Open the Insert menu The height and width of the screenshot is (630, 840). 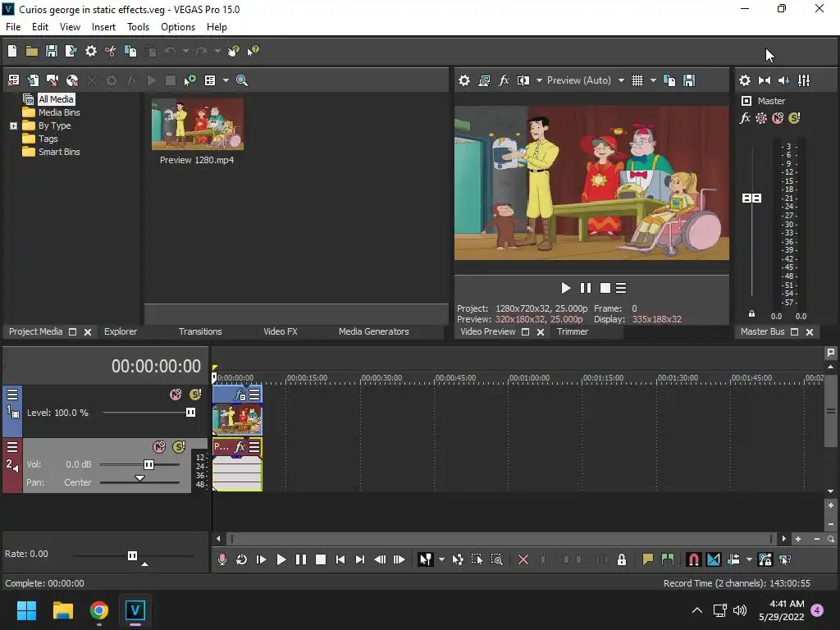(x=103, y=27)
